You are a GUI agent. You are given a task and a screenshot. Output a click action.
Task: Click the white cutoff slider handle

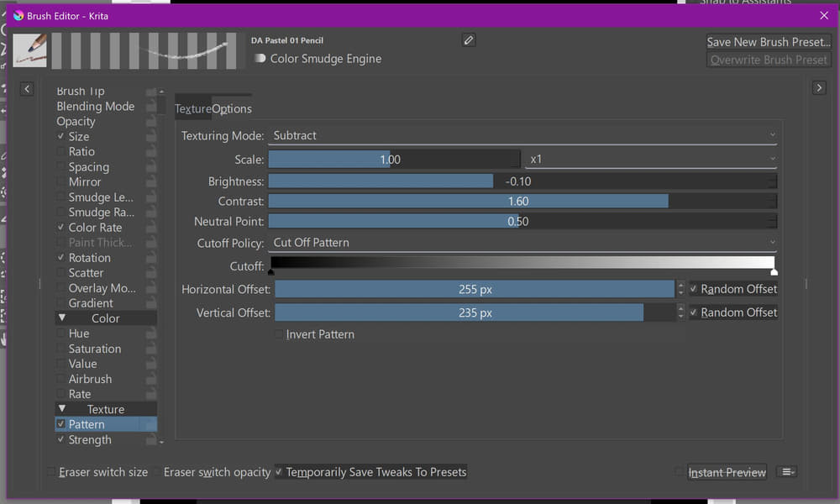(774, 271)
